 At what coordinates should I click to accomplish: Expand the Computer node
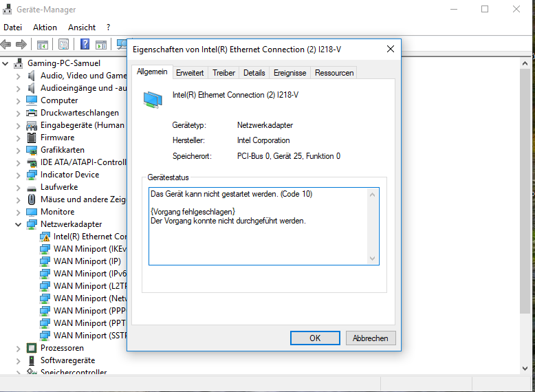tap(19, 101)
